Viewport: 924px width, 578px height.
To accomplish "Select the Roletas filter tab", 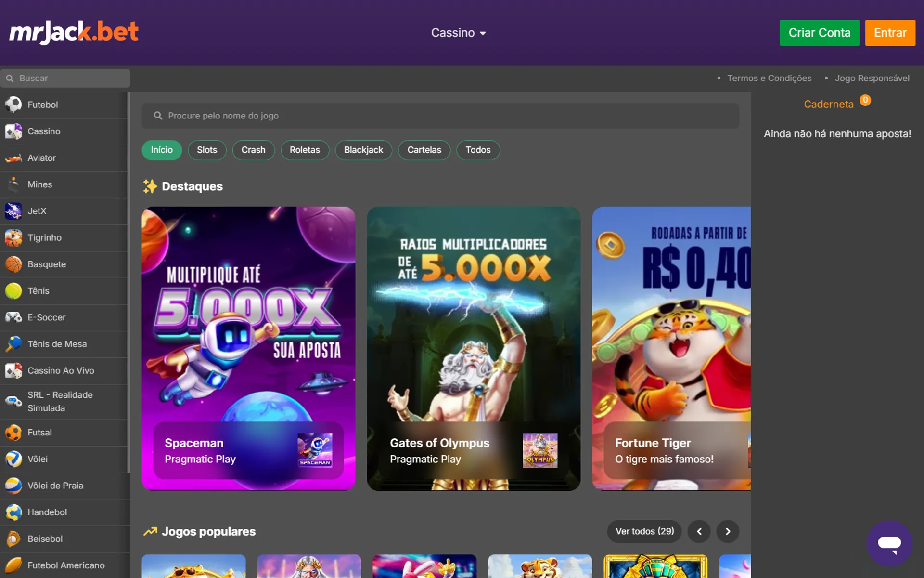I will pos(305,150).
